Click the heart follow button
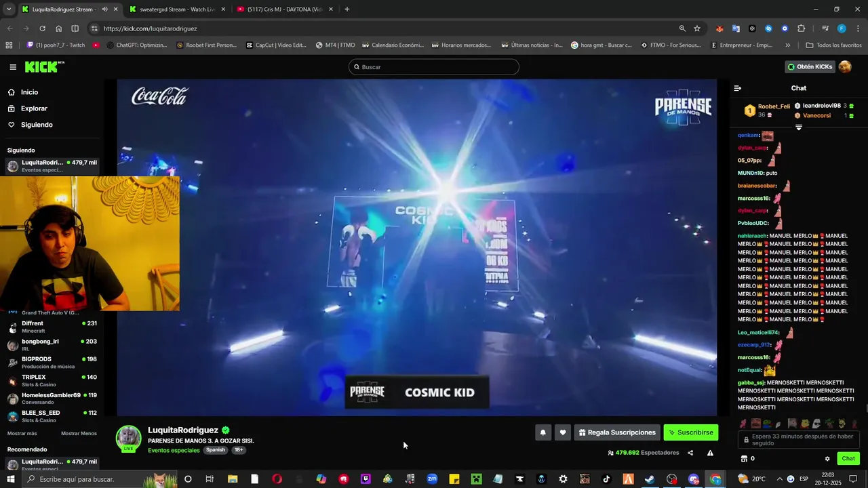This screenshot has width=868, height=488. coord(562,432)
